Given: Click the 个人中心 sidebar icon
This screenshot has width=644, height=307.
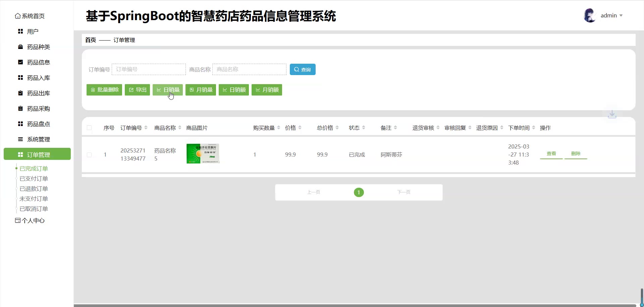Looking at the screenshot, I should [17, 221].
